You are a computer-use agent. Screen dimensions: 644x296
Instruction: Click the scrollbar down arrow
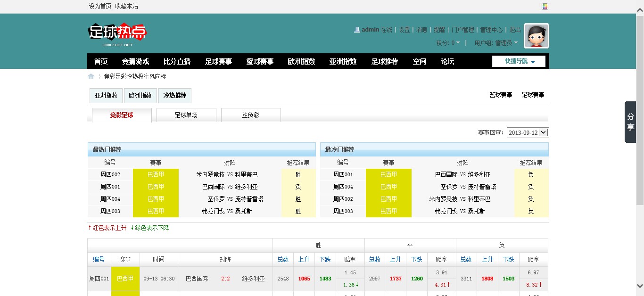pos(640,286)
